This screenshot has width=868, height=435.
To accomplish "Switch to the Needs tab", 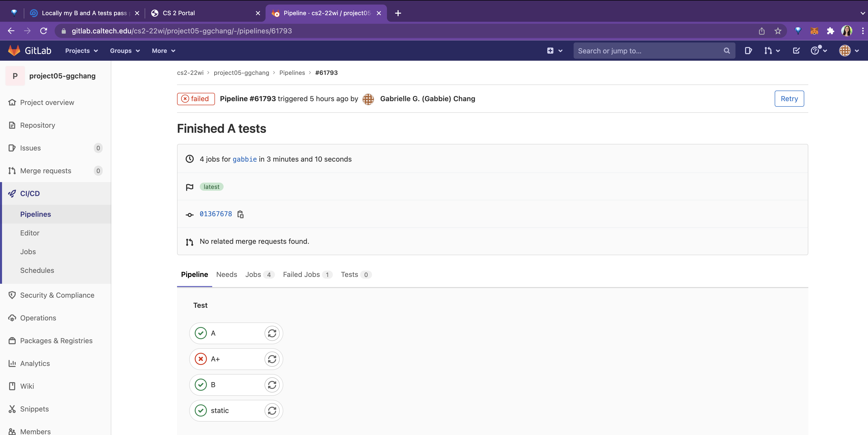I will click(x=226, y=275).
